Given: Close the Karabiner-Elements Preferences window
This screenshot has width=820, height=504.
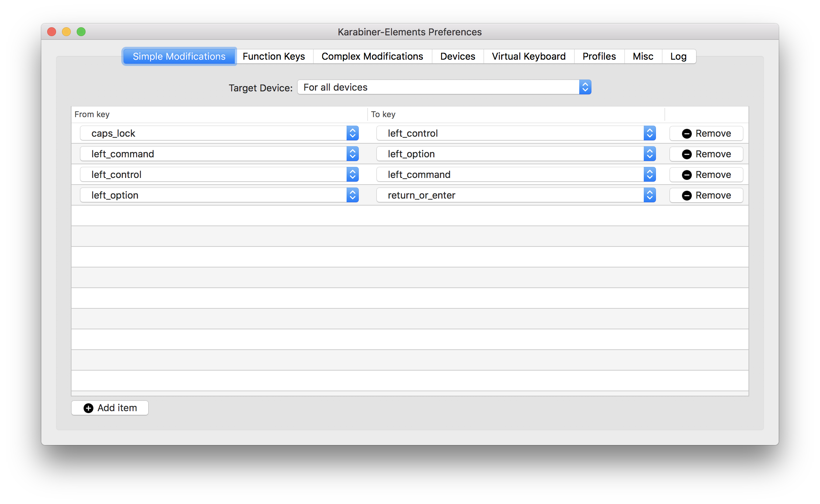Looking at the screenshot, I should pos(52,32).
